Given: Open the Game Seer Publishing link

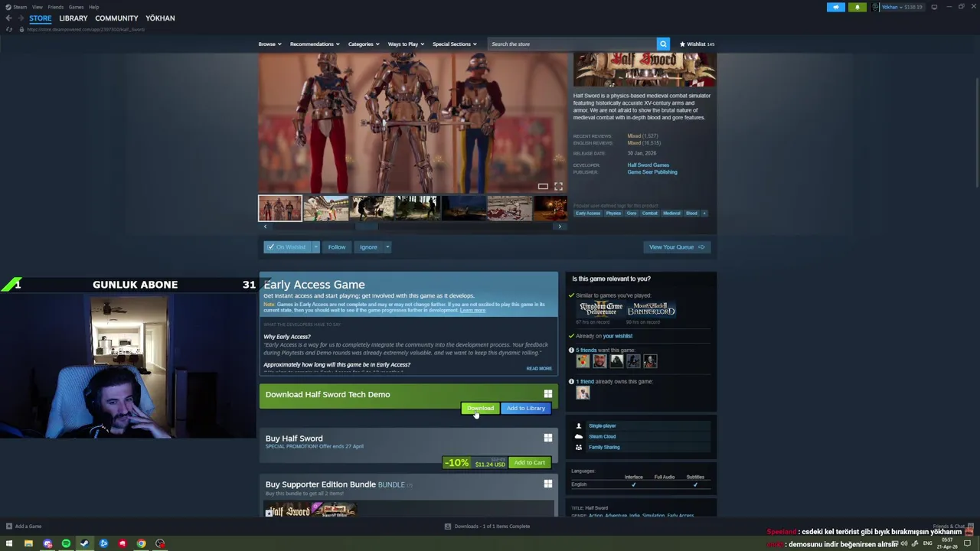Looking at the screenshot, I should 652,171.
